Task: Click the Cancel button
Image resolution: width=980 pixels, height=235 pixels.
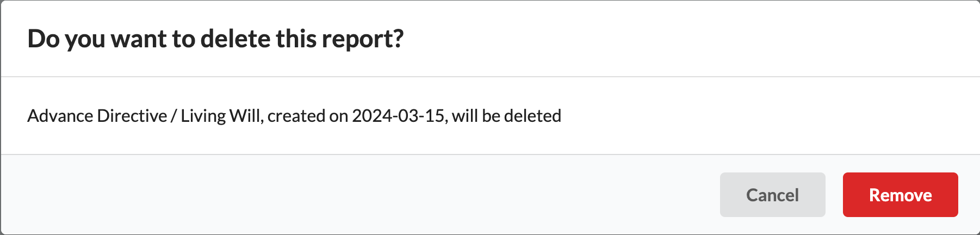Action: [772, 195]
